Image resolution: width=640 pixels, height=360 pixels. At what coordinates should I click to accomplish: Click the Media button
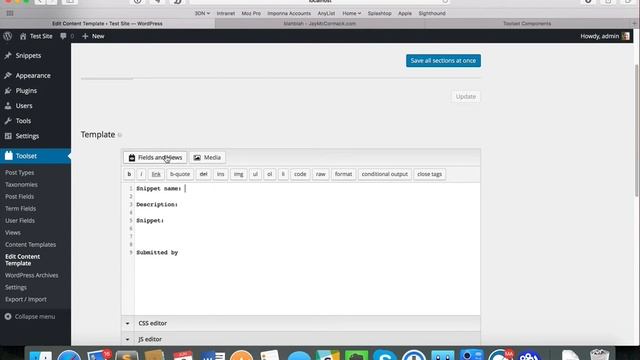coord(207,158)
